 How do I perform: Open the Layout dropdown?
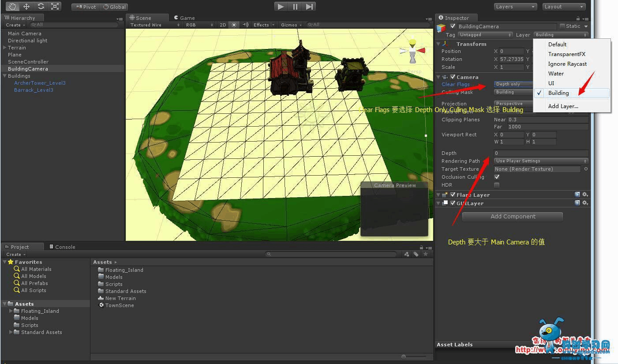564,7
